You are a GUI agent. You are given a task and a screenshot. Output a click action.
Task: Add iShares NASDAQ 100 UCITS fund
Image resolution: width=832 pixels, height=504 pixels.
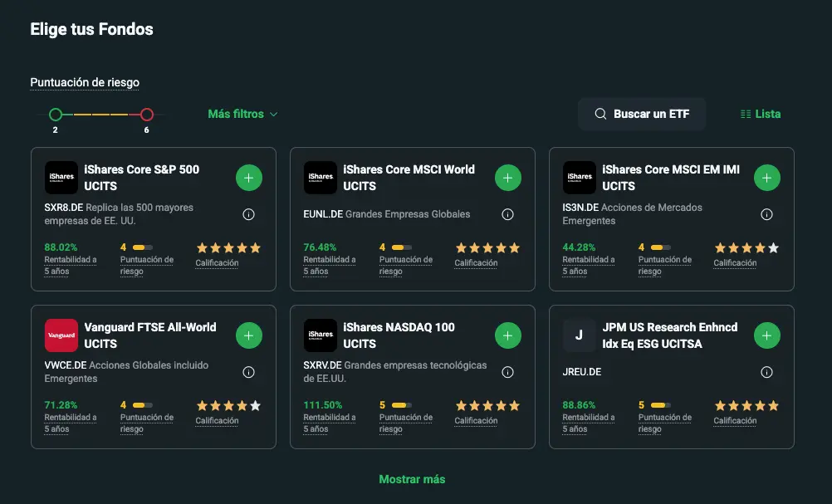point(508,335)
